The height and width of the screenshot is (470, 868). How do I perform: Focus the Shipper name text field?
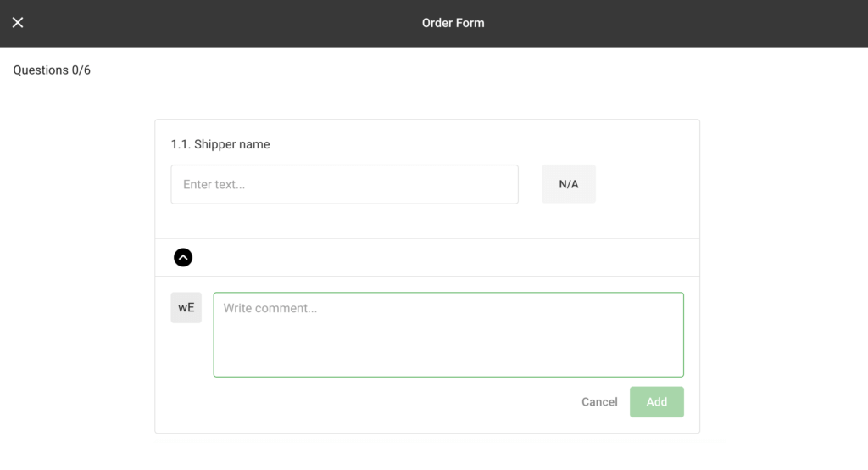(x=344, y=184)
